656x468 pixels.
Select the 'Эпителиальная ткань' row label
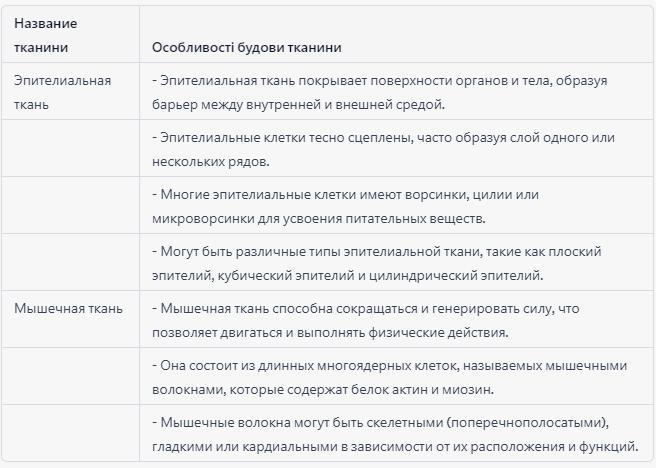63,92
